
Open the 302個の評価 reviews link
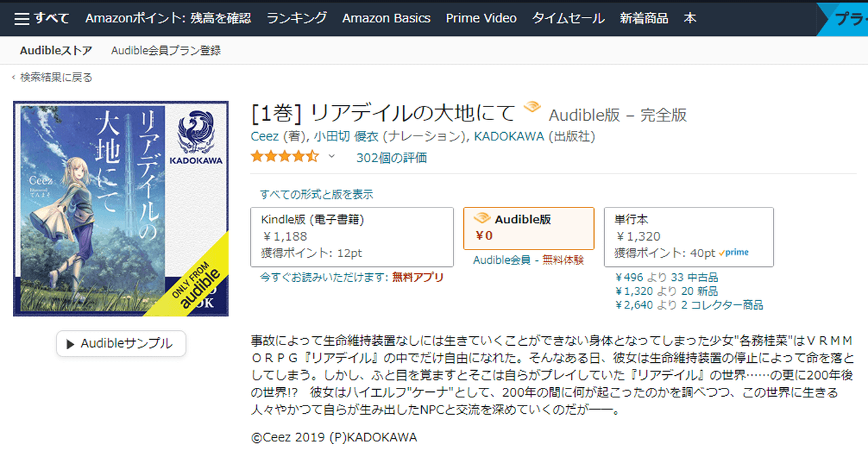391,158
